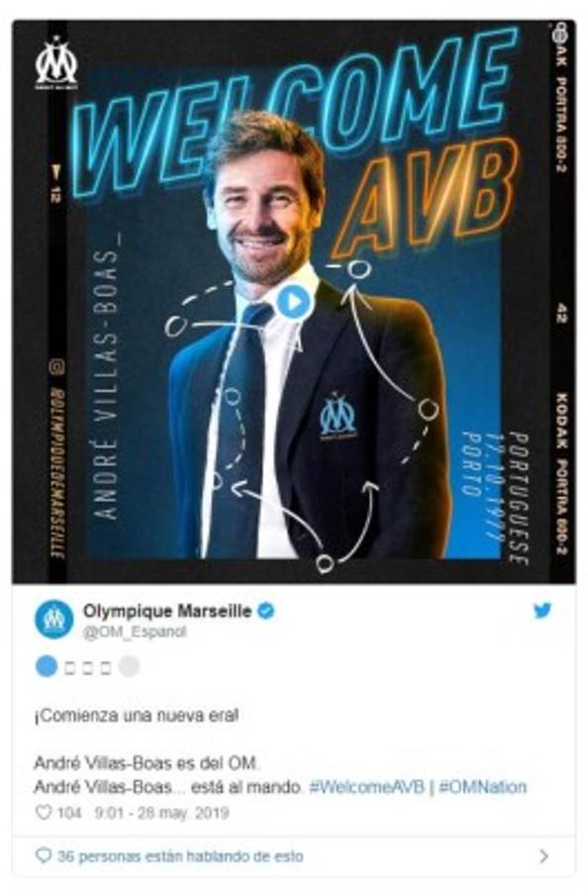Open the #WelcomeAVB hashtag
Image resolution: width=588 pixels, height=891 pixels.
coord(366,788)
